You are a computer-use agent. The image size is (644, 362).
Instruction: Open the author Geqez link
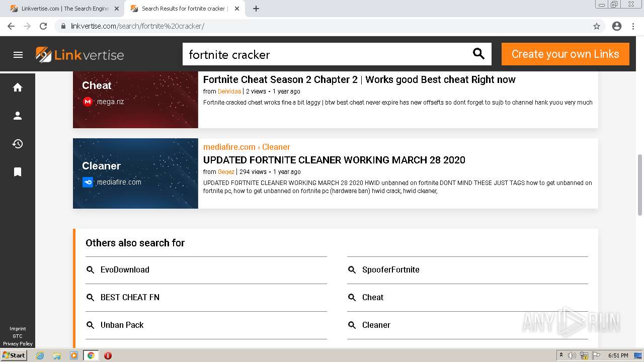[x=226, y=172]
